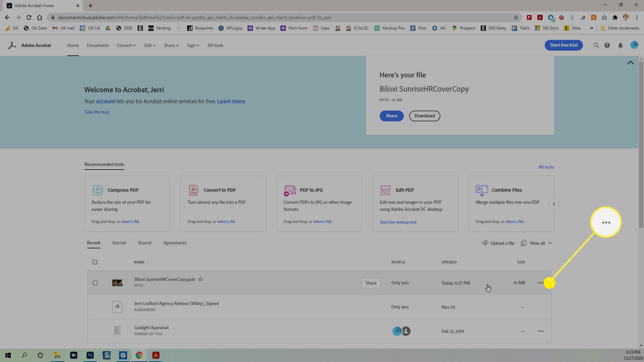Open the Shared tab in recent files
The width and height of the screenshot is (644, 362).
[x=145, y=242]
